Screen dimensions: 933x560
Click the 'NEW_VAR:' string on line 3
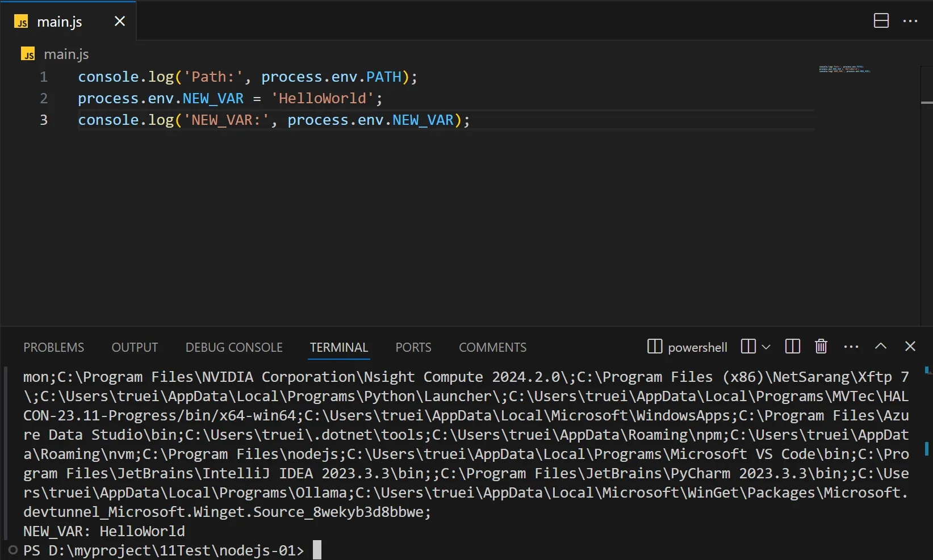[x=226, y=120]
